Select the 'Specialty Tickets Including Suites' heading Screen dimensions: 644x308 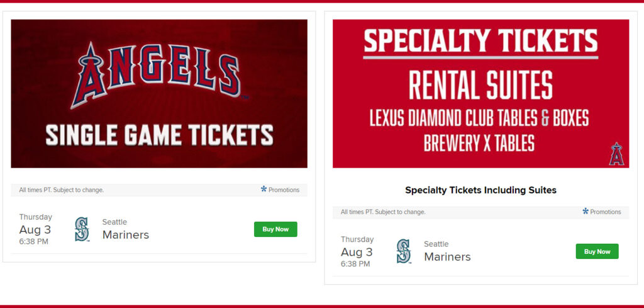[x=480, y=190]
